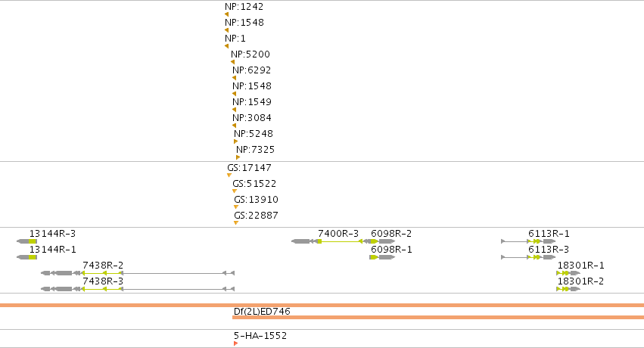This screenshot has width=644, height=348.
Task: Click the 18301R-2 transcript glyph
Action: click(568, 289)
